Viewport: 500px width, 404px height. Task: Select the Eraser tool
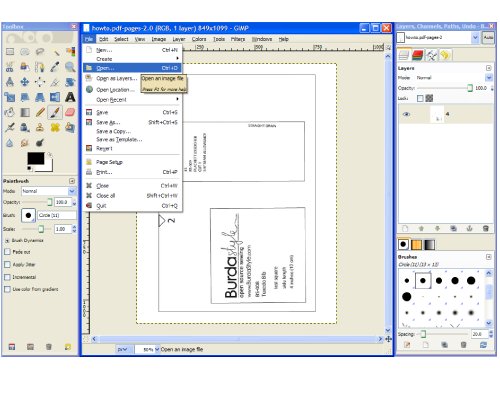tap(70, 112)
